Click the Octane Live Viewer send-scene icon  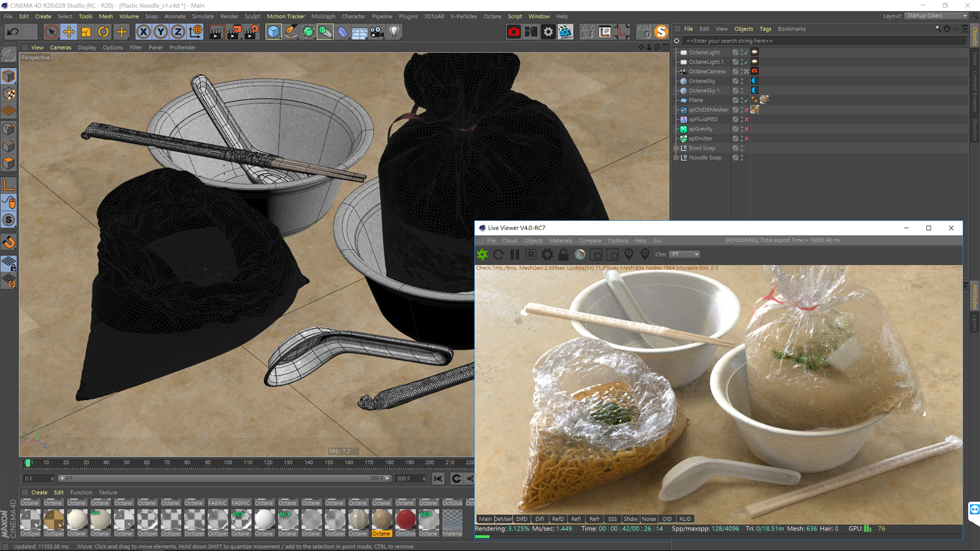coord(482,254)
